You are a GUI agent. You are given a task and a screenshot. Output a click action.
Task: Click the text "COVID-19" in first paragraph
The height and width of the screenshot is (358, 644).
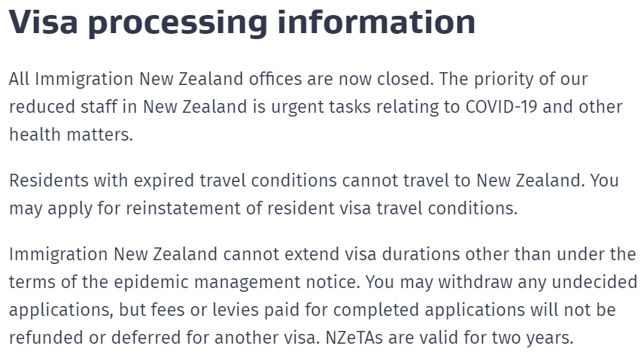(501, 107)
